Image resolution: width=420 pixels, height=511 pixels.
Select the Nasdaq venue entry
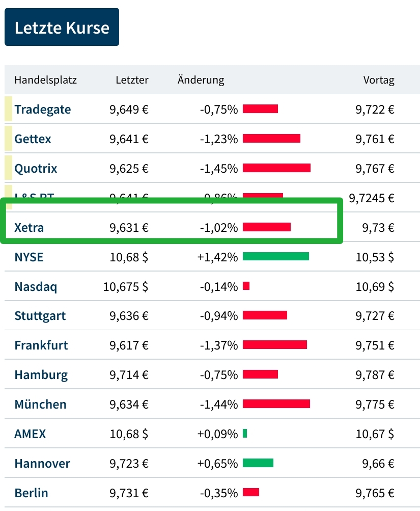[35, 286]
